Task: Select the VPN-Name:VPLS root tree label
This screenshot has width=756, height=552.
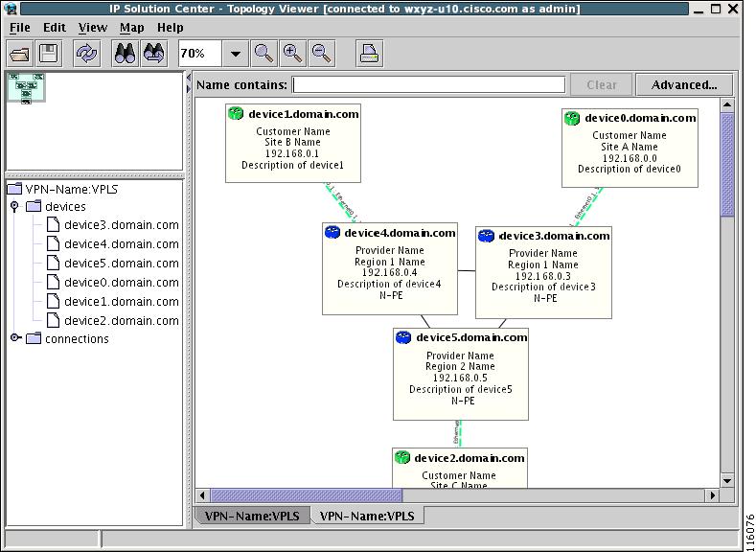Action: click(x=71, y=189)
